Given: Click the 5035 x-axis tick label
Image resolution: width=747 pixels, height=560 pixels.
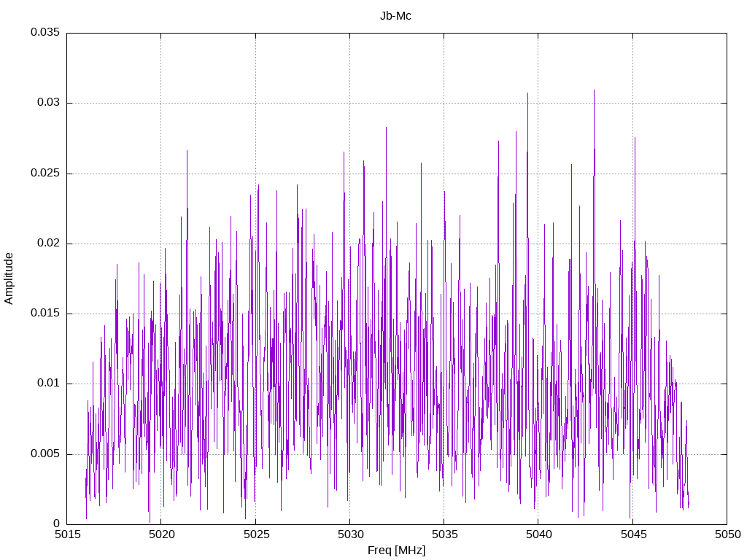Looking at the screenshot, I should 444,534.
